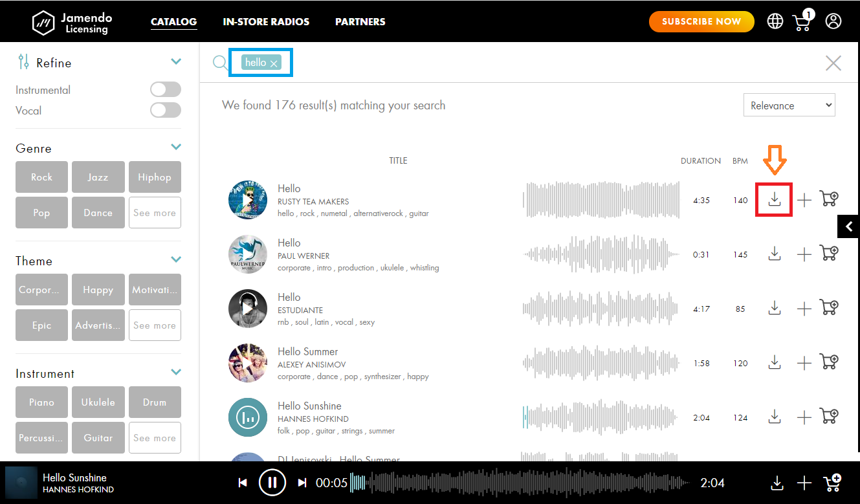Open the language globe menu
The height and width of the screenshot is (504, 860).
pyautogui.click(x=775, y=21)
